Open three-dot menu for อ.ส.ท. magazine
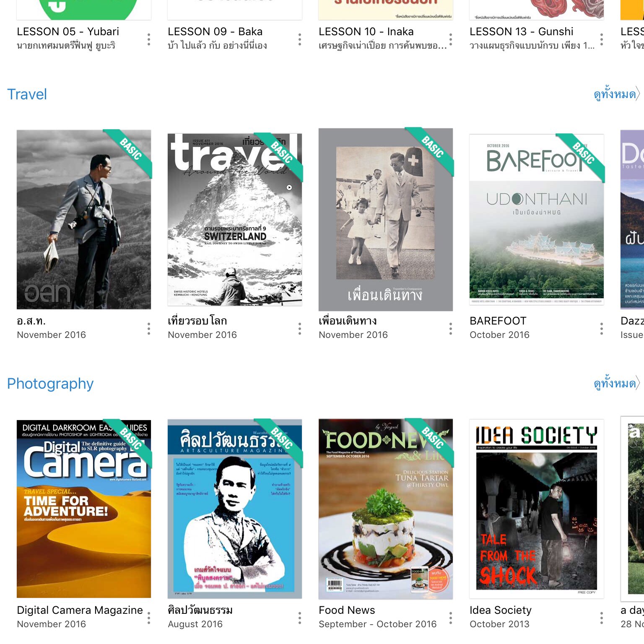644x644 pixels. tap(149, 328)
